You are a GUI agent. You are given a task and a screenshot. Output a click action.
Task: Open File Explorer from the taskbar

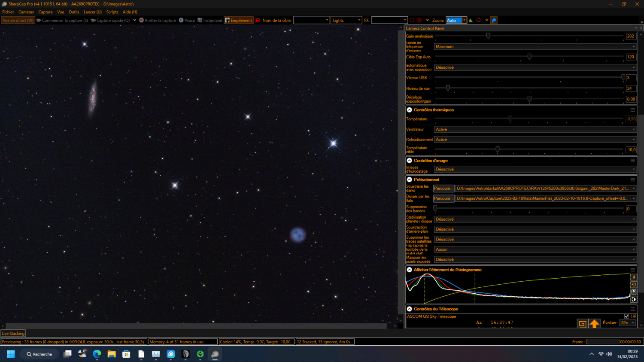click(112, 354)
